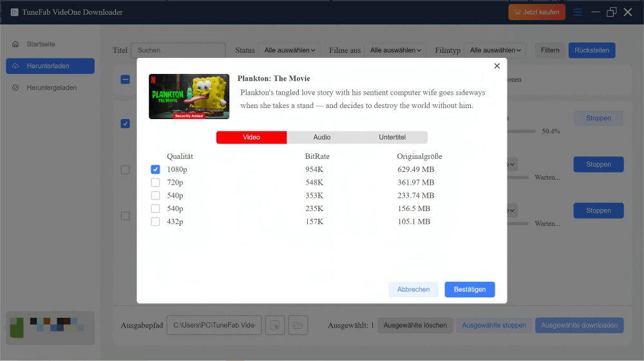
Task: Stop the first download at 50.4%
Action: [x=598, y=118]
